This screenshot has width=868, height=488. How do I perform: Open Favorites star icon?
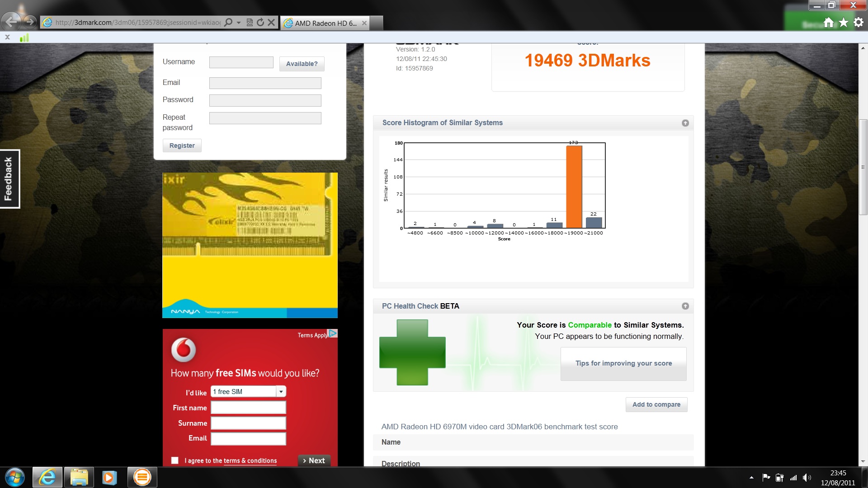(x=844, y=22)
